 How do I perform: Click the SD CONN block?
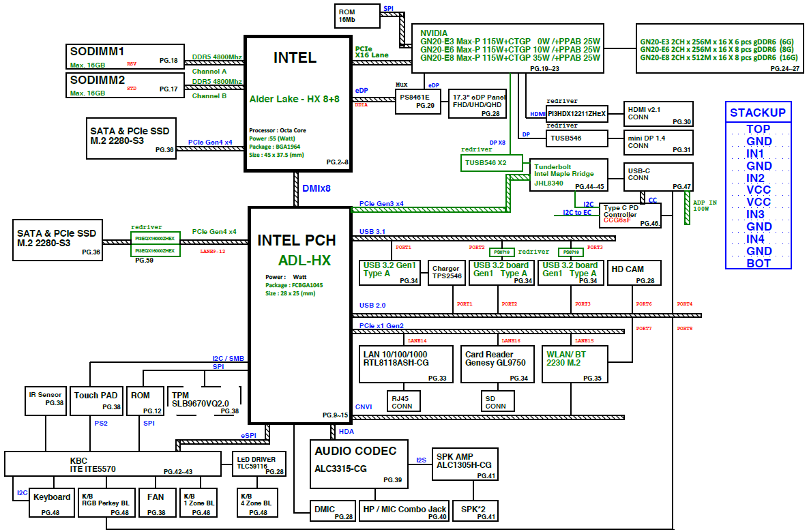coord(497,401)
